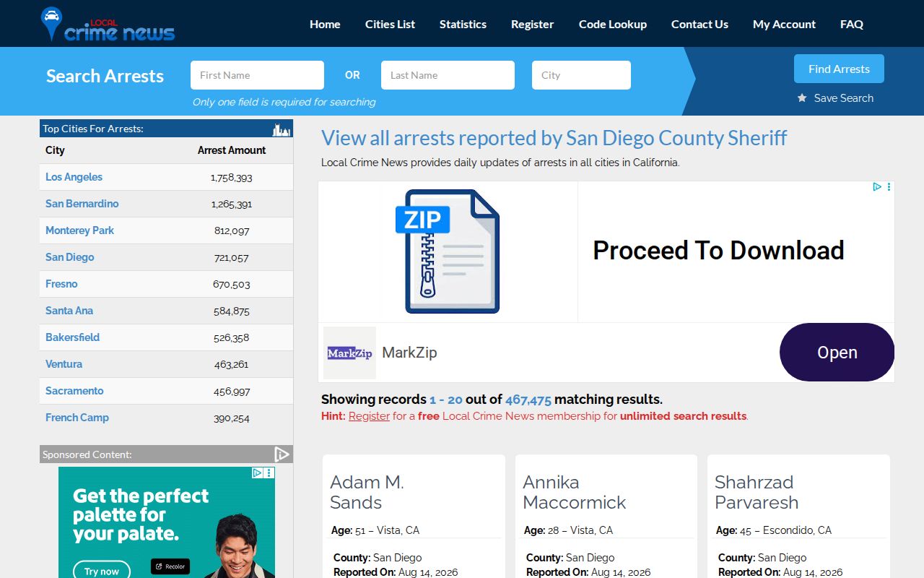Click the Find Arrests button
This screenshot has width=924, height=578.
(x=839, y=69)
